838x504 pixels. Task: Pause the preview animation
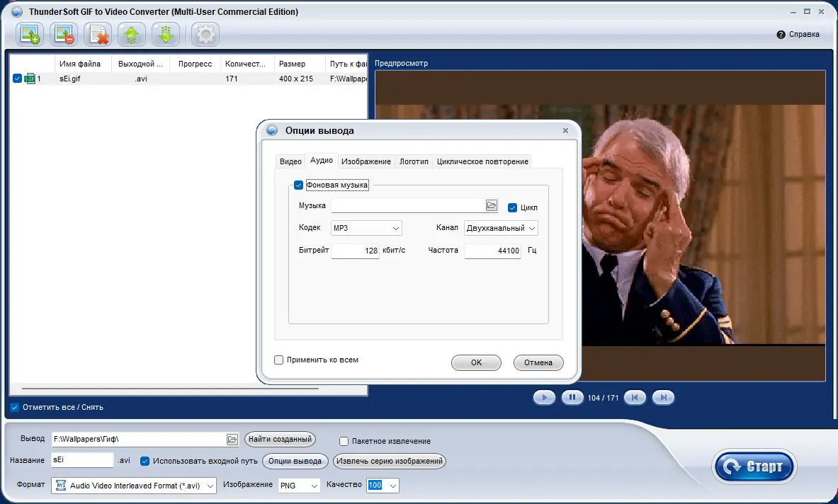(x=572, y=397)
